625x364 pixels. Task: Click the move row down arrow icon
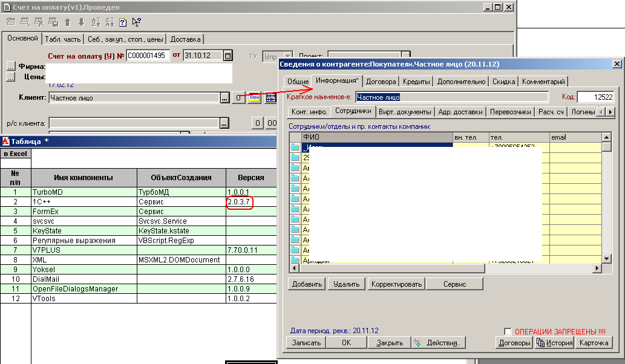coord(81,22)
